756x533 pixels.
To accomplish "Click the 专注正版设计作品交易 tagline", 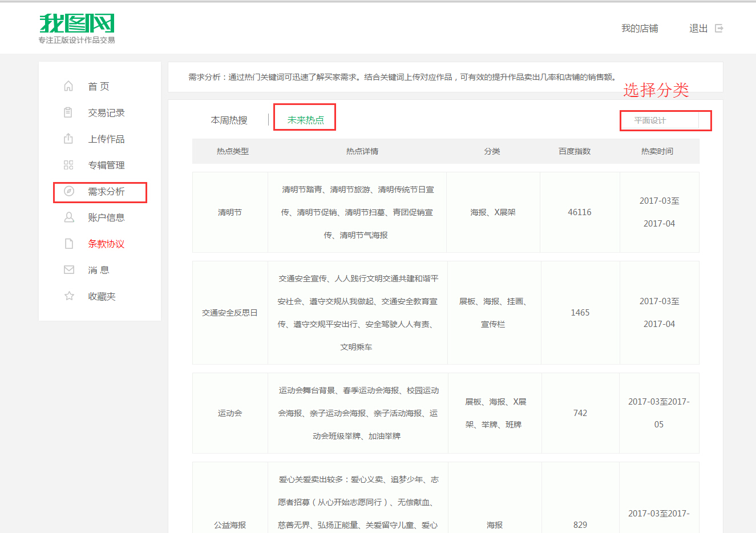I will (77, 40).
